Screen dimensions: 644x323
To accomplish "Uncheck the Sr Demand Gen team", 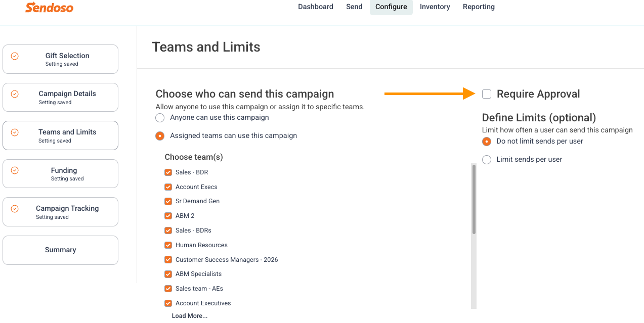I will [168, 201].
